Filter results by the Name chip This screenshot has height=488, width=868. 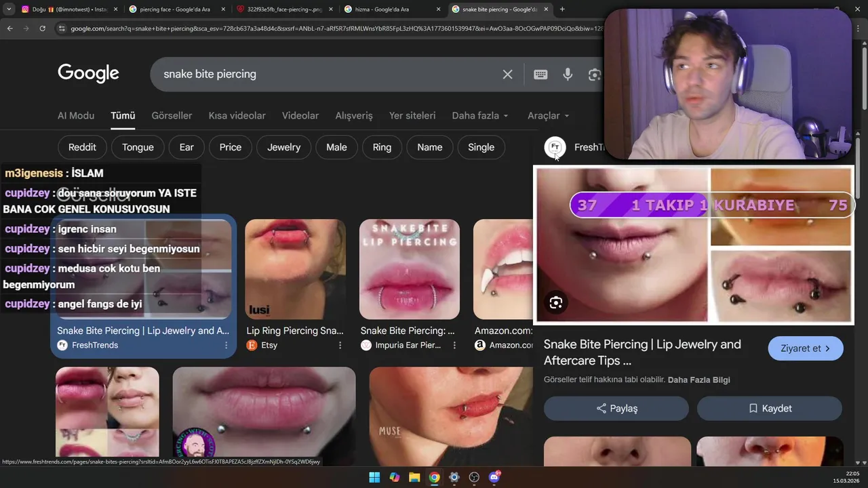(430, 147)
